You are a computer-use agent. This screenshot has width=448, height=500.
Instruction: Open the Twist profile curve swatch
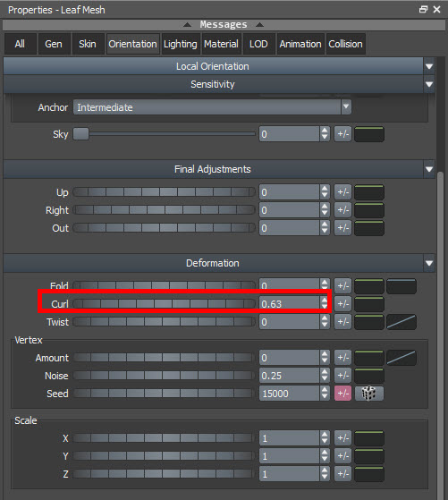402,322
